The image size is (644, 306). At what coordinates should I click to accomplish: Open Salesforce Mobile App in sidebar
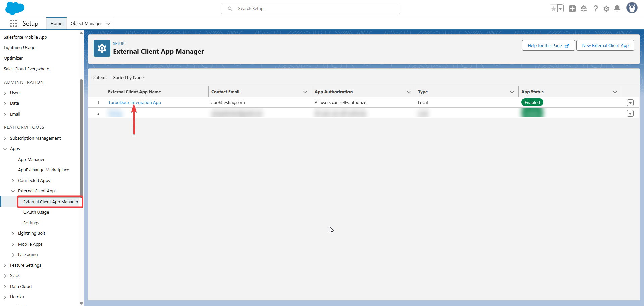coord(25,37)
